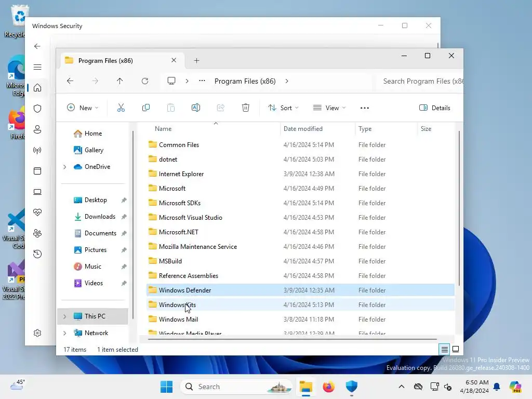Open the View dropdown
Screen dimensions: 532x399
tap(329, 108)
